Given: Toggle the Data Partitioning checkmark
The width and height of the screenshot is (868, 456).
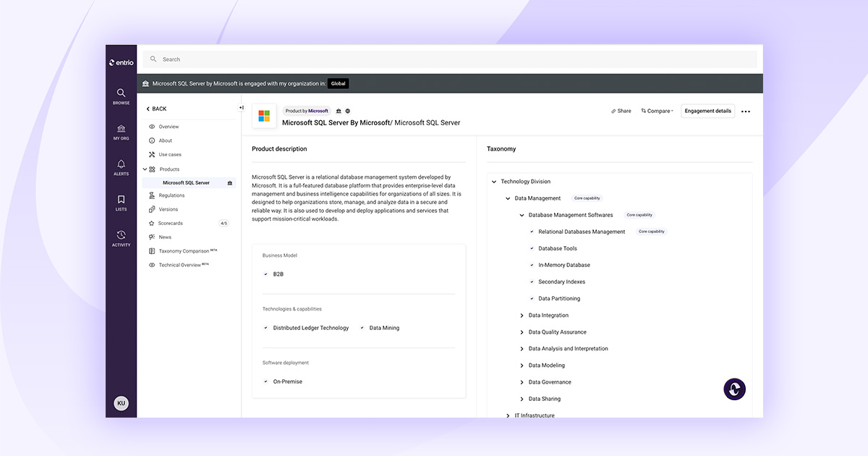Looking at the screenshot, I should point(532,298).
